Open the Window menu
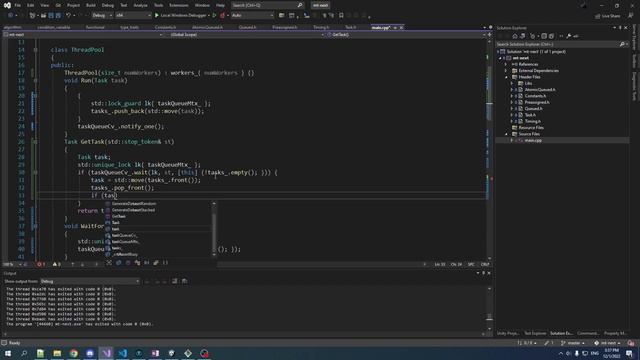The width and height of the screenshot is (640, 360). coord(202,5)
